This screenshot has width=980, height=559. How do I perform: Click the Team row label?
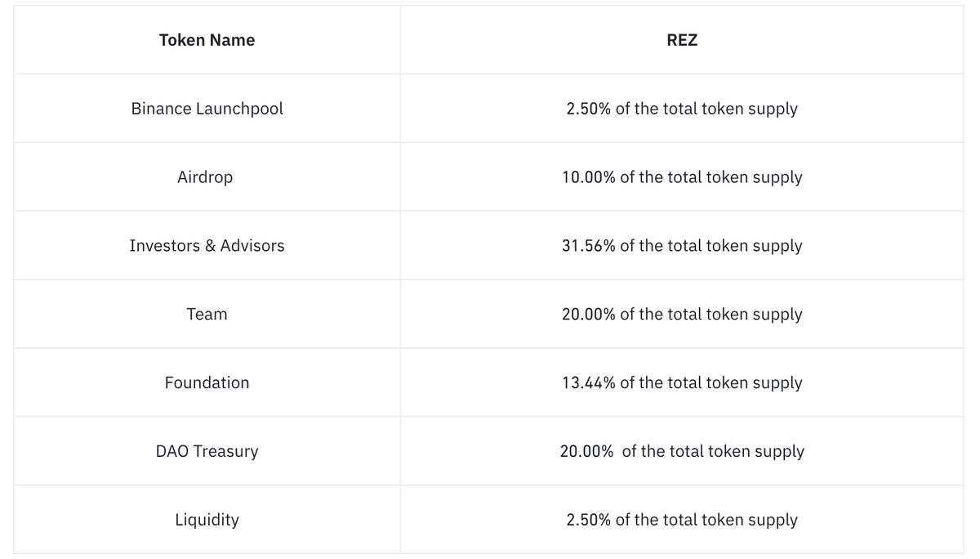coord(207,315)
